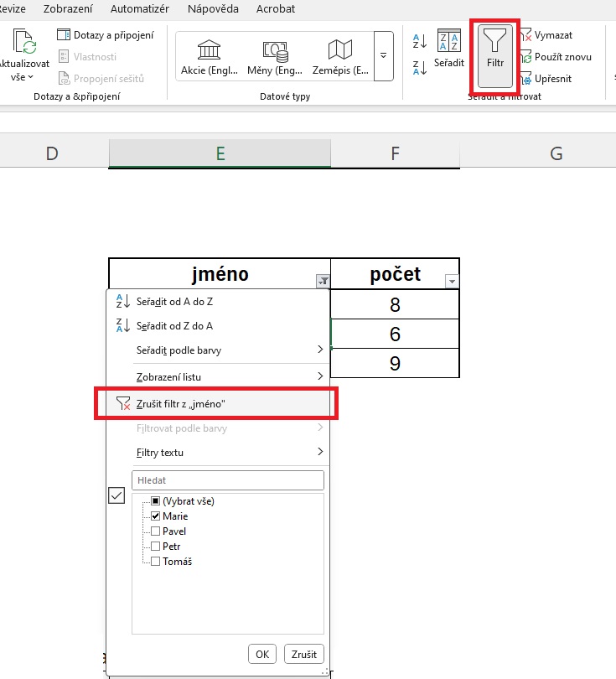This screenshot has width=616, height=679.
Task: Open the Nápověda ribbon tab
Action: coord(211,9)
